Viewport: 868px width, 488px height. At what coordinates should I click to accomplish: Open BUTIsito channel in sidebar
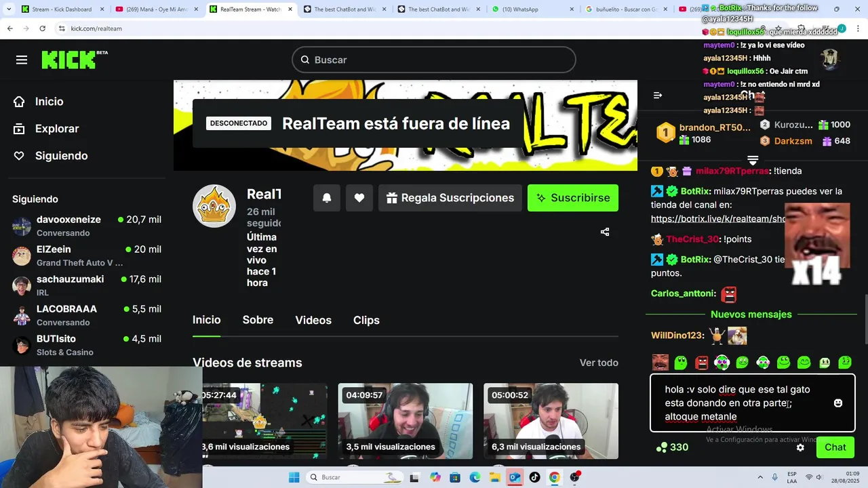pyautogui.click(x=87, y=345)
